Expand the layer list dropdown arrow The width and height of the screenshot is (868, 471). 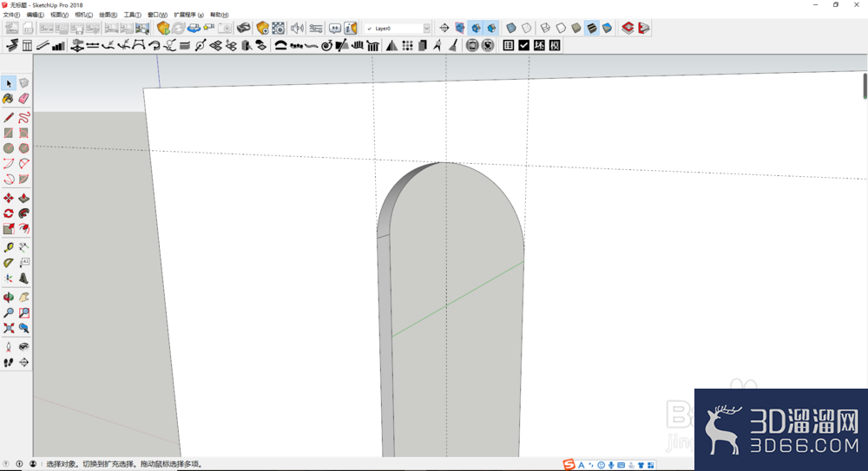pyautogui.click(x=427, y=29)
